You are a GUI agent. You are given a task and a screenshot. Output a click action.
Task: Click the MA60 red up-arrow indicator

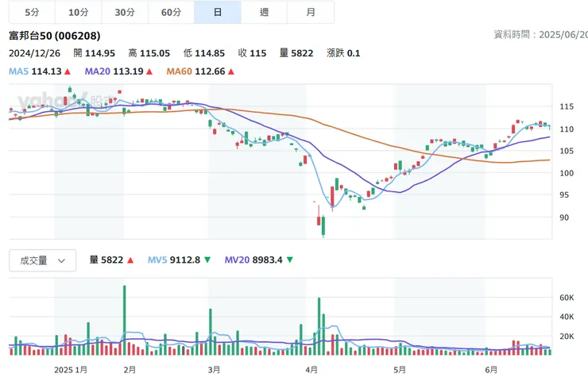[x=231, y=71]
